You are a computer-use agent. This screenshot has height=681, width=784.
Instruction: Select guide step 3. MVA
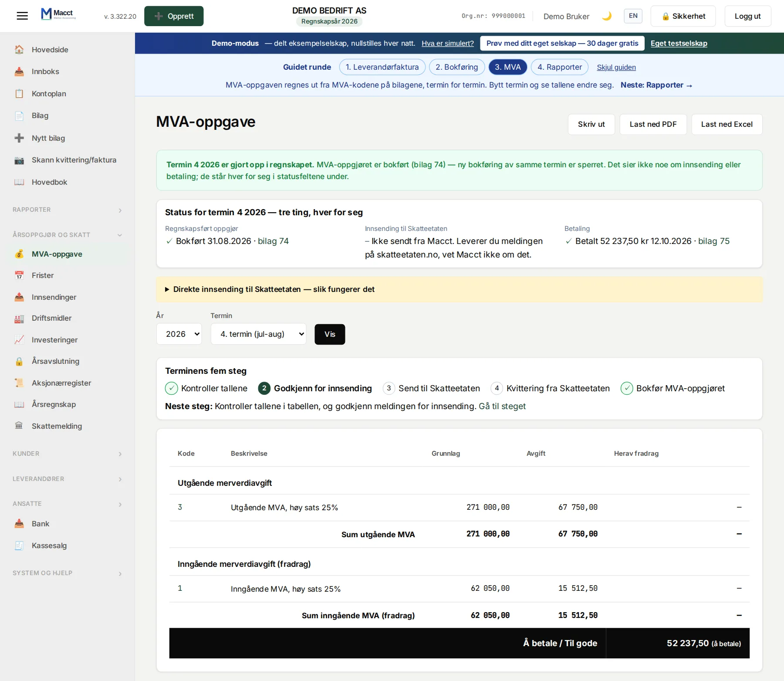tap(508, 67)
